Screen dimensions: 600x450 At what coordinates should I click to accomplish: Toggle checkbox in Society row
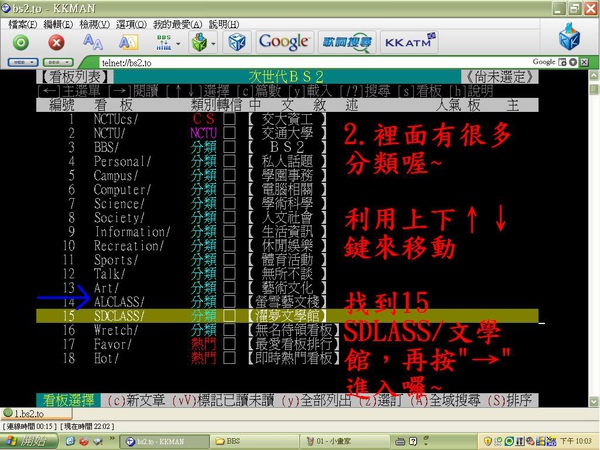(x=229, y=218)
